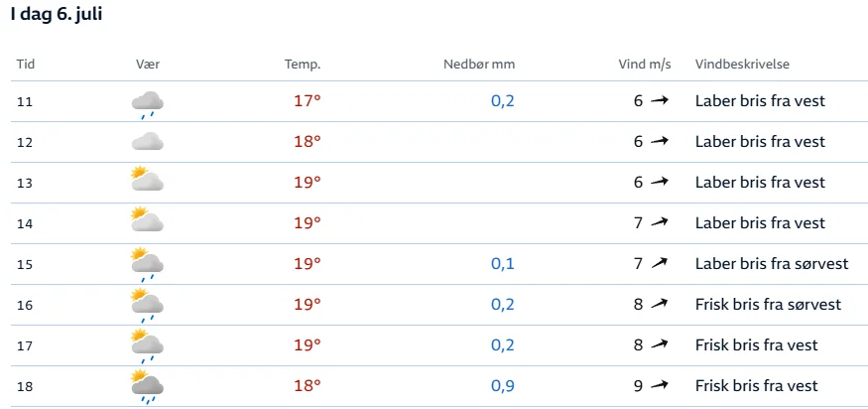The height and width of the screenshot is (409, 868).
Task: Click the 'Nedbør mm' column header
Action: tap(479, 65)
